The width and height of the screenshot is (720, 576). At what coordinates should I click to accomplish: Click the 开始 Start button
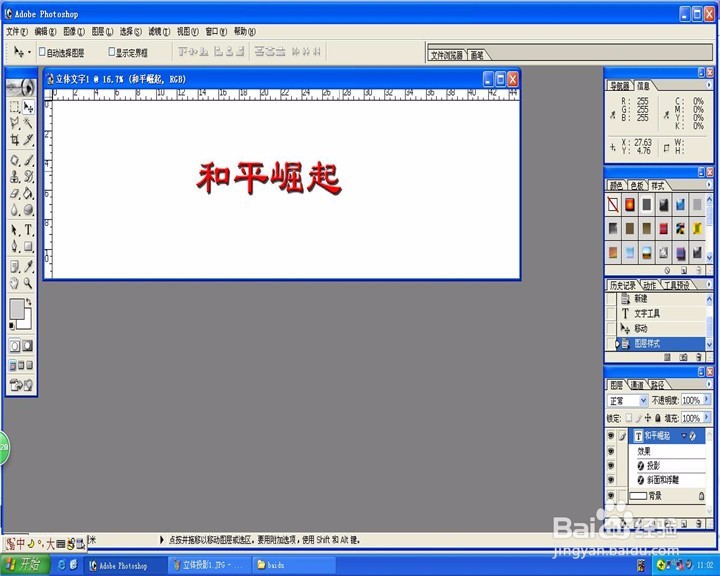(x=25, y=565)
